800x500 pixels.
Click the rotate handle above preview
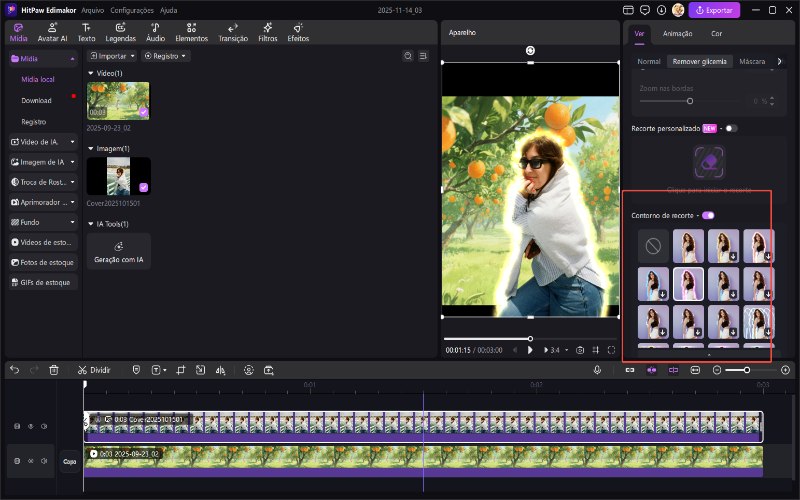[x=530, y=50]
